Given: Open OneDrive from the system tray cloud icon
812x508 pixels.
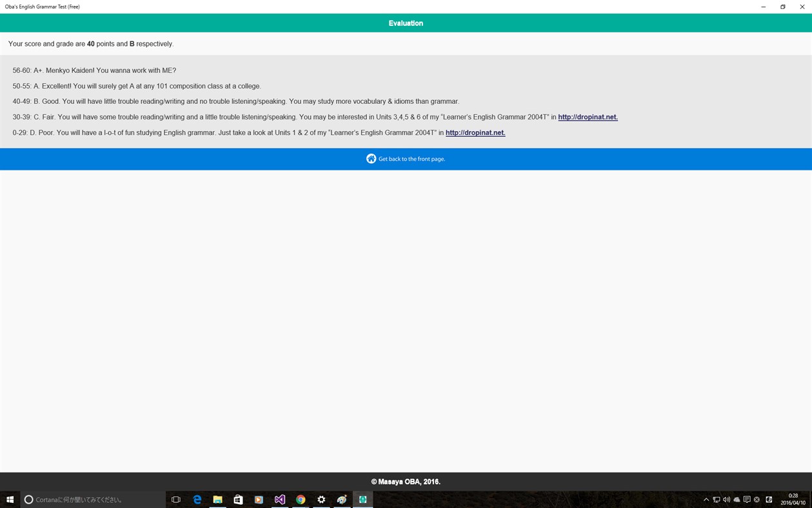Looking at the screenshot, I should [x=737, y=499].
